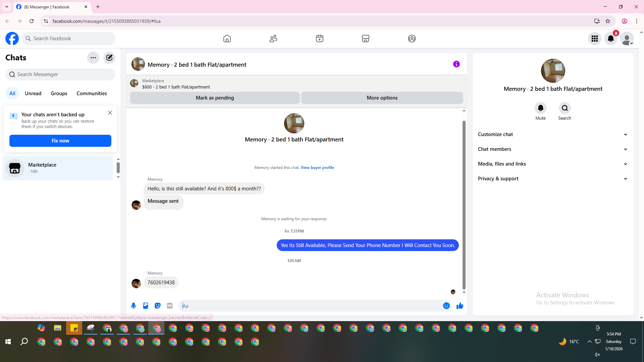Open the View buyer profile link
644x362 pixels.
point(317,168)
